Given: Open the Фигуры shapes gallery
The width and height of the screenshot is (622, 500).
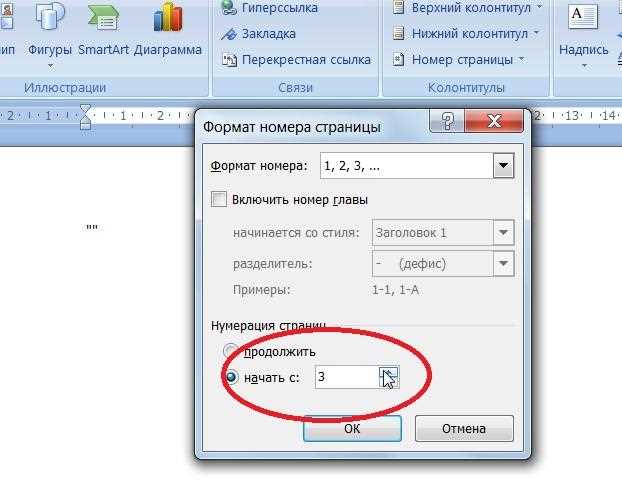Looking at the screenshot, I should 50,34.
